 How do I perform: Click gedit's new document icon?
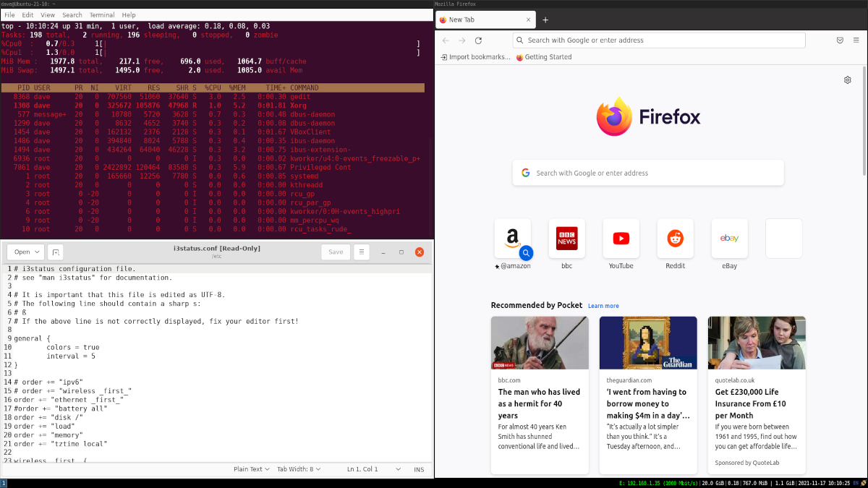click(56, 252)
